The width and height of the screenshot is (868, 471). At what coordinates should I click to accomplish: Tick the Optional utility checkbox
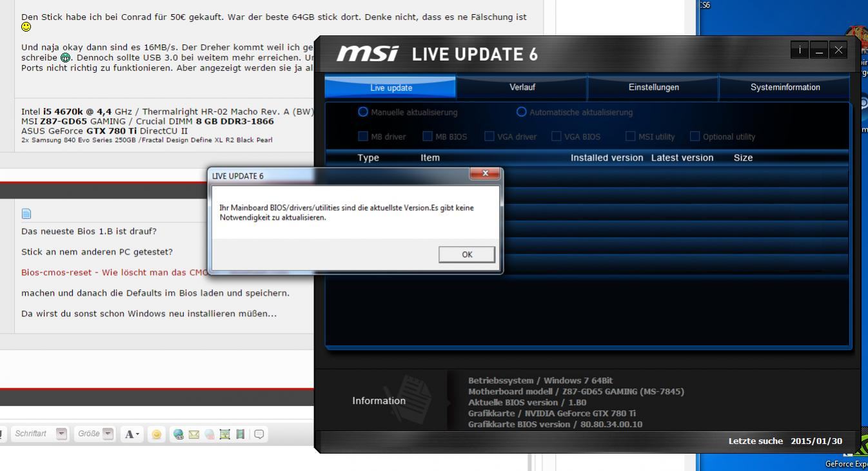[695, 136]
